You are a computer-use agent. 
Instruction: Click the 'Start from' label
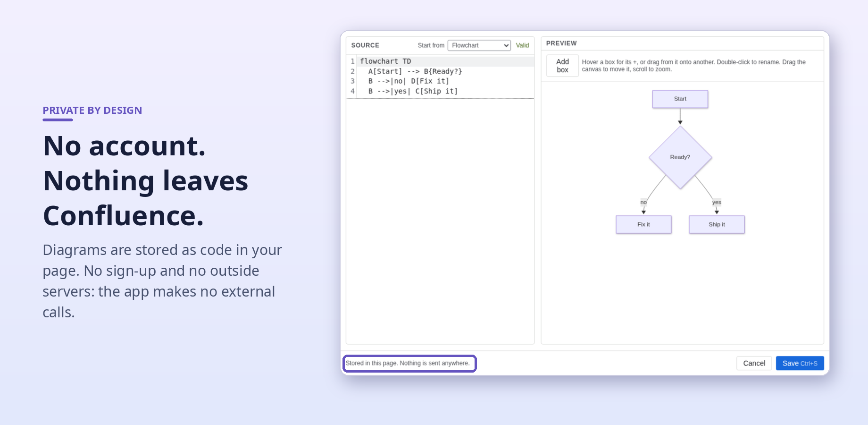click(431, 45)
